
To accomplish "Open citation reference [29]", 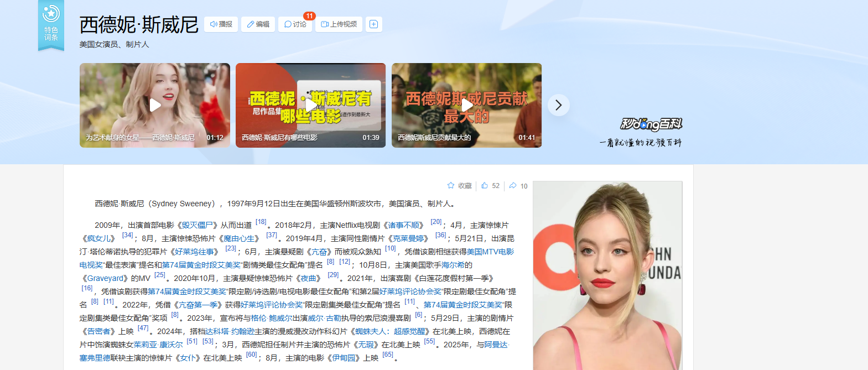I will [x=333, y=275].
